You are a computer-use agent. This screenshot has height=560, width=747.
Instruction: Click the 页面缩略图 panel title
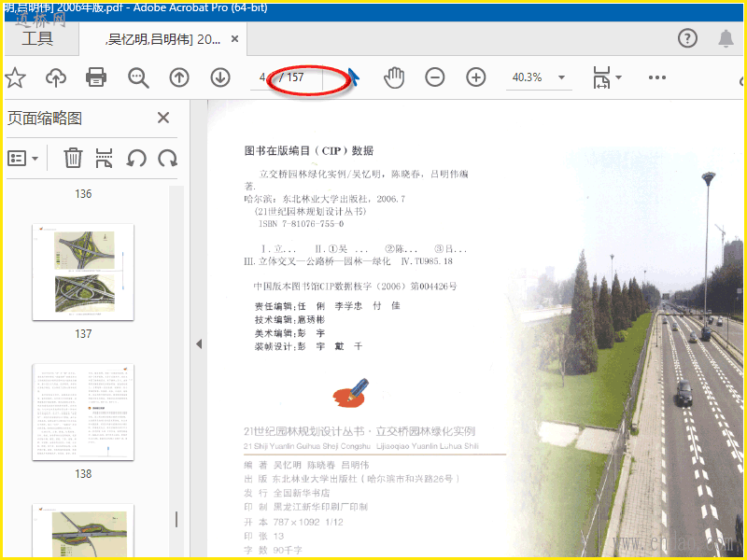pyautogui.click(x=44, y=119)
